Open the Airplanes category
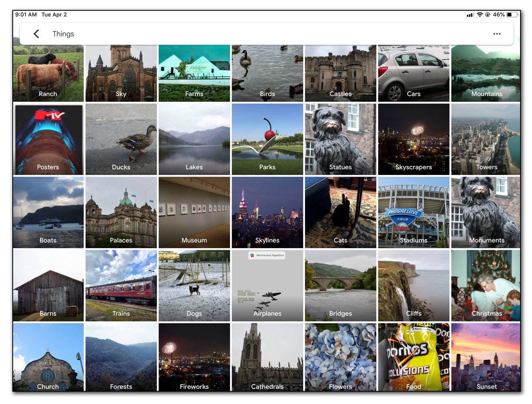The width and height of the screenshot is (532, 404). coord(267,286)
